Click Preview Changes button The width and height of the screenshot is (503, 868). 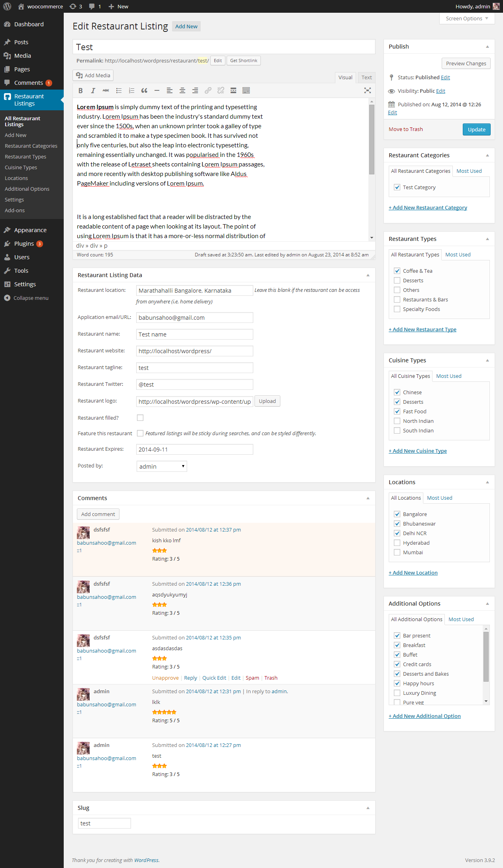pyautogui.click(x=466, y=63)
